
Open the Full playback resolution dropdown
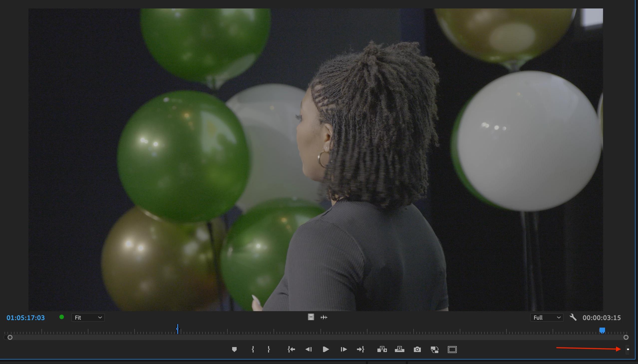pos(547,317)
